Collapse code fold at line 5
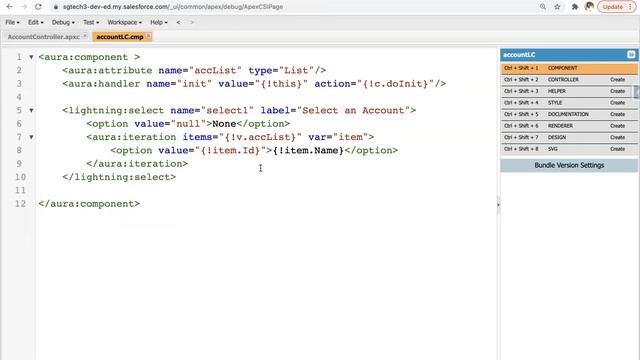Image resolution: width=640 pixels, height=360 pixels. click(x=31, y=110)
